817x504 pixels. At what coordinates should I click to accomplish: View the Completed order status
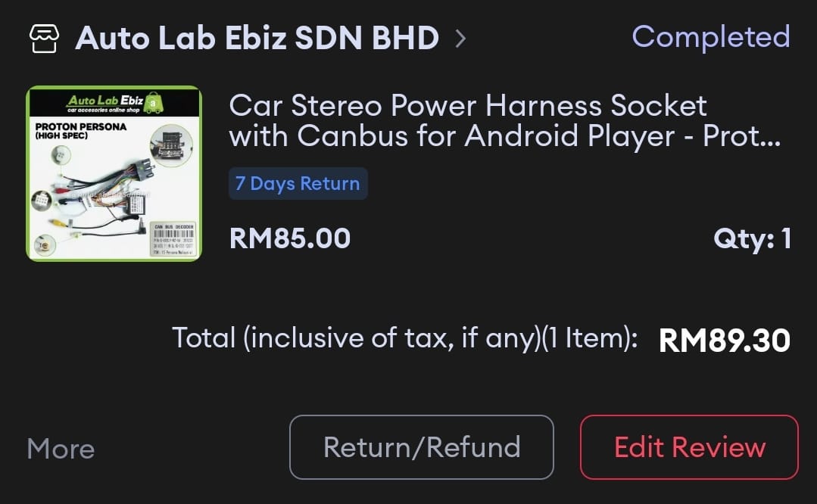click(711, 37)
